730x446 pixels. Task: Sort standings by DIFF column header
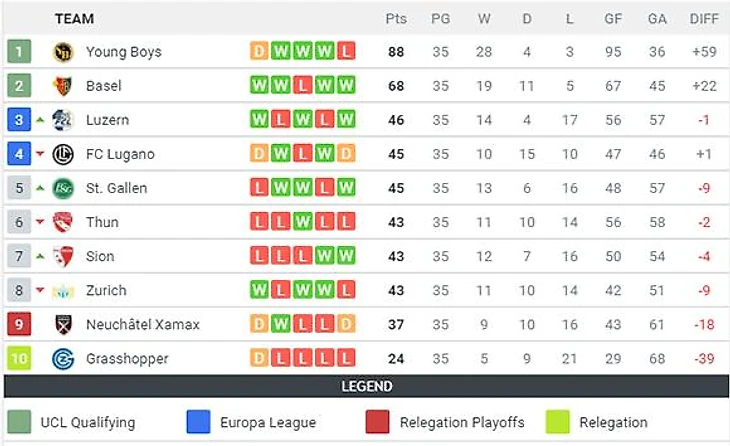(704, 18)
